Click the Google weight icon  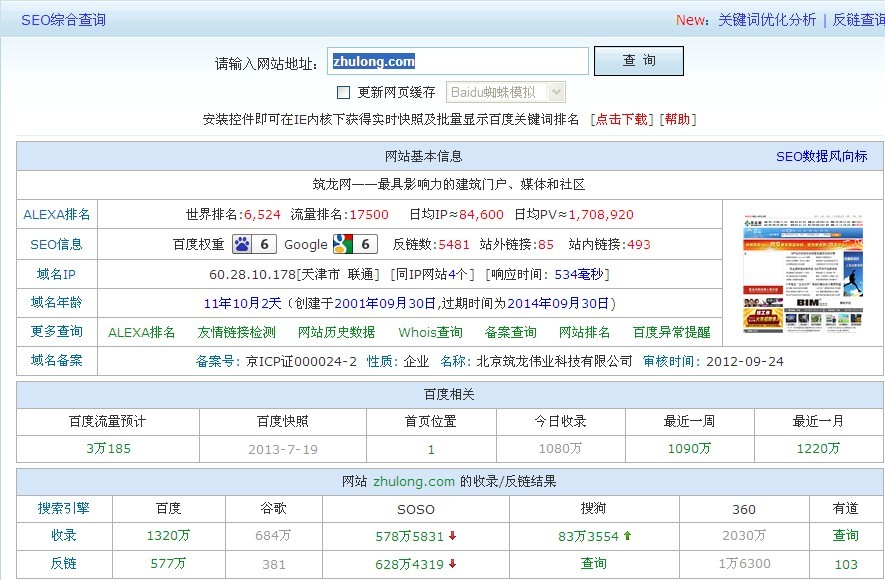pyautogui.click(x=355, y=244)
